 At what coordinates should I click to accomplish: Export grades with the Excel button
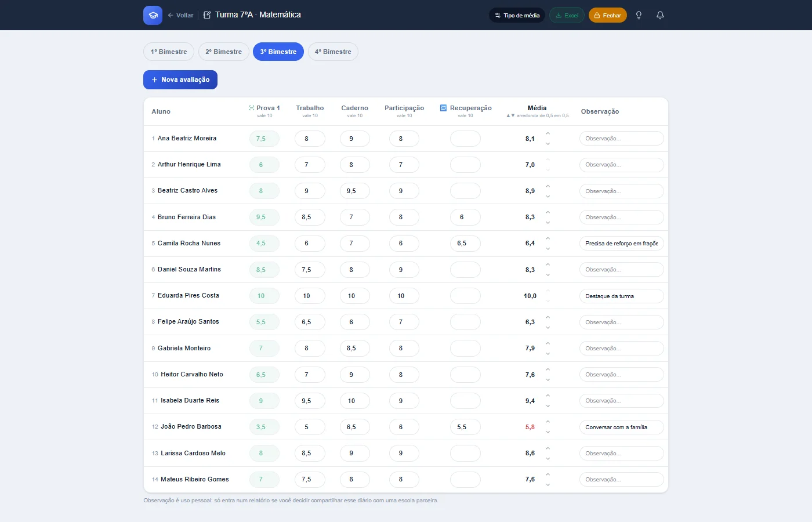coord(567,15)
